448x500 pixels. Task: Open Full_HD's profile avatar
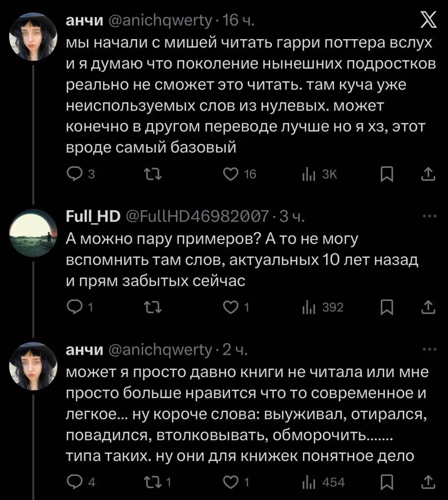coord(34,233)
